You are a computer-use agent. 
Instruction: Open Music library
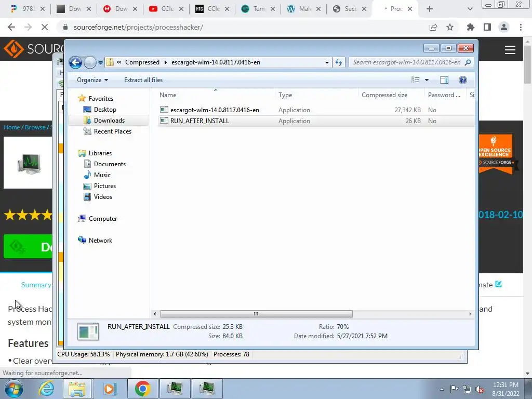pos(102,175)
